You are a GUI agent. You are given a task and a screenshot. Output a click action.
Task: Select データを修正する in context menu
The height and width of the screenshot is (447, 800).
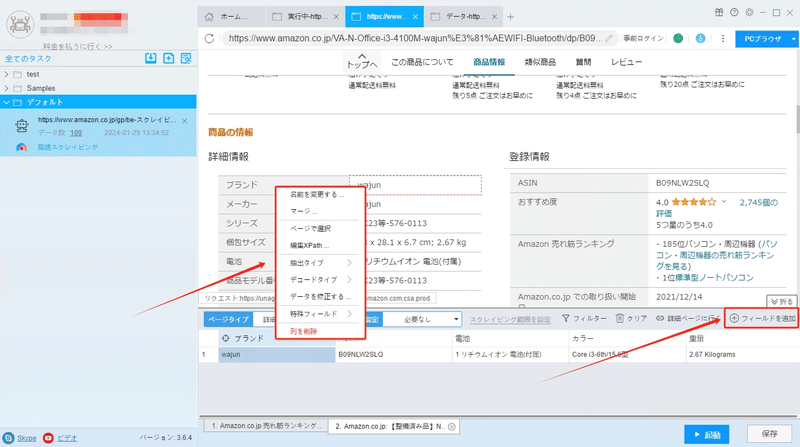320,296
